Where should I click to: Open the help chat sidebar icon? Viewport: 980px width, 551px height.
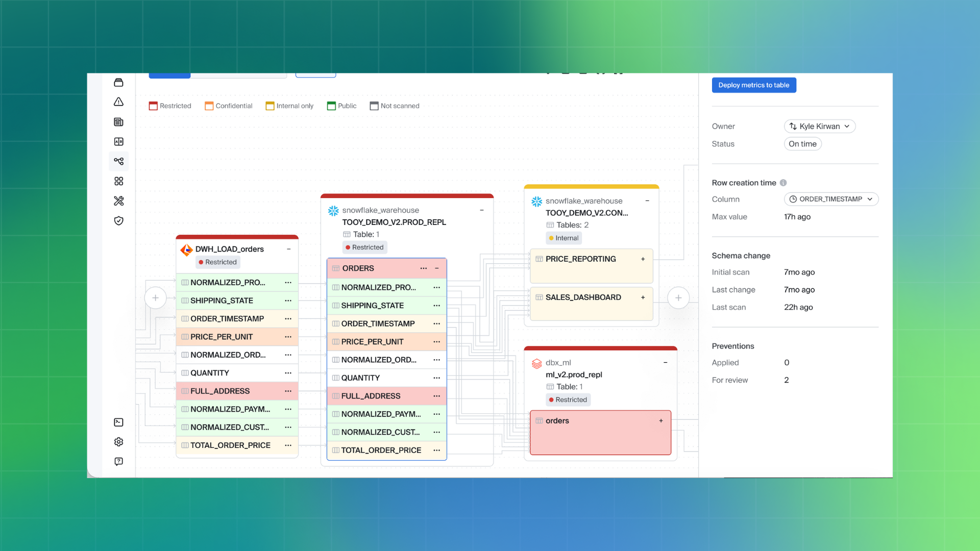[x=118, y=462]
